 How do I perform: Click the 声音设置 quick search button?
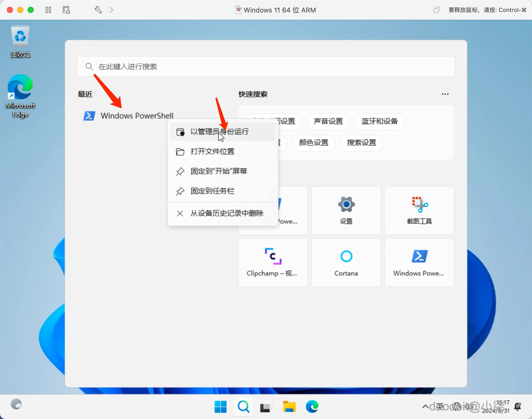click(x=328, y=122)
